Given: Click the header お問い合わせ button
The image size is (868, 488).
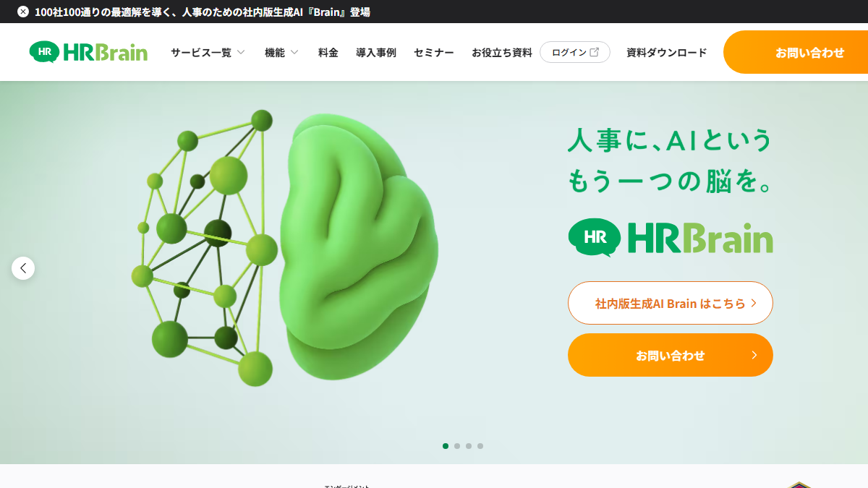Looking at the screenshot, I should [796, 52].
